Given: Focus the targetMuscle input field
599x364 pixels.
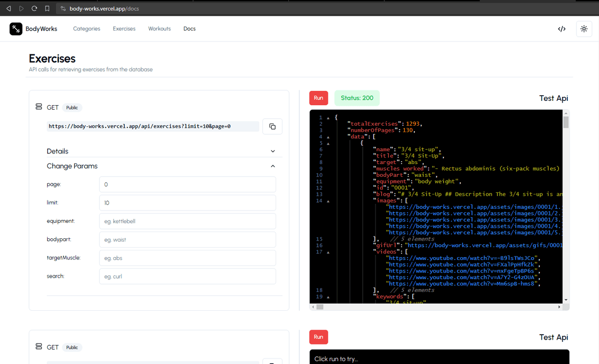Looking at the screenshot, I should pyautogui.click(x=187, y=258).
